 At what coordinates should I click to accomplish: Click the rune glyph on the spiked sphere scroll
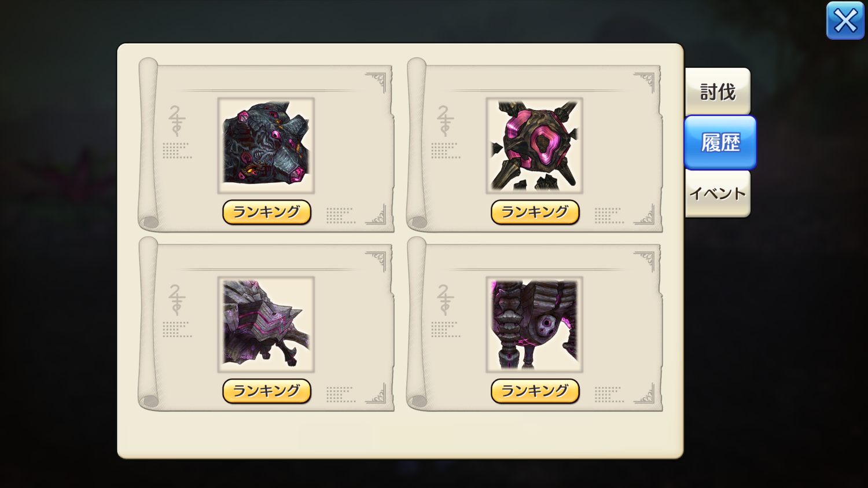pos(445,120)
